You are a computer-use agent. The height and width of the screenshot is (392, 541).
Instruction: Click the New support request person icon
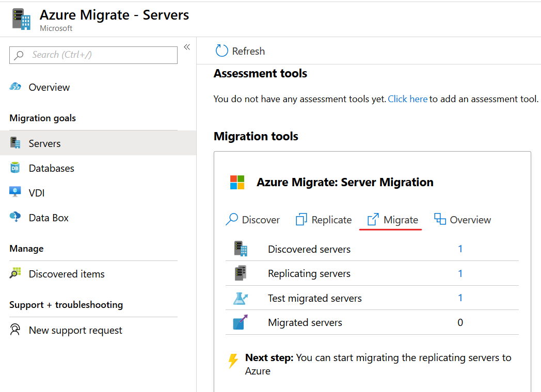pos(15,330)
